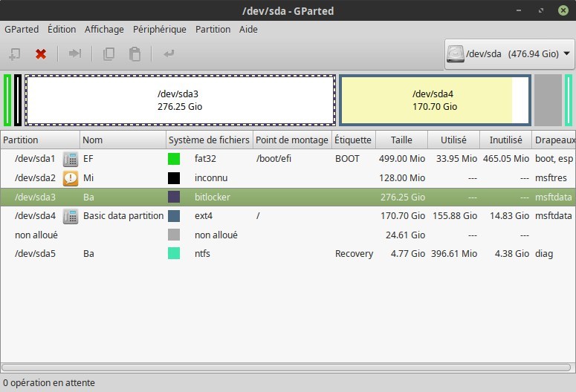Click the Basic data partition name cell
The width and height of the screenshot is (576, 392).
(x=123, y=216)
